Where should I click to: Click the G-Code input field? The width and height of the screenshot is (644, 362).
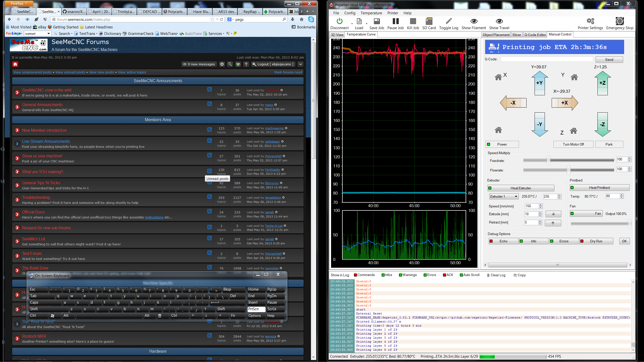click(x=547, y=59)
